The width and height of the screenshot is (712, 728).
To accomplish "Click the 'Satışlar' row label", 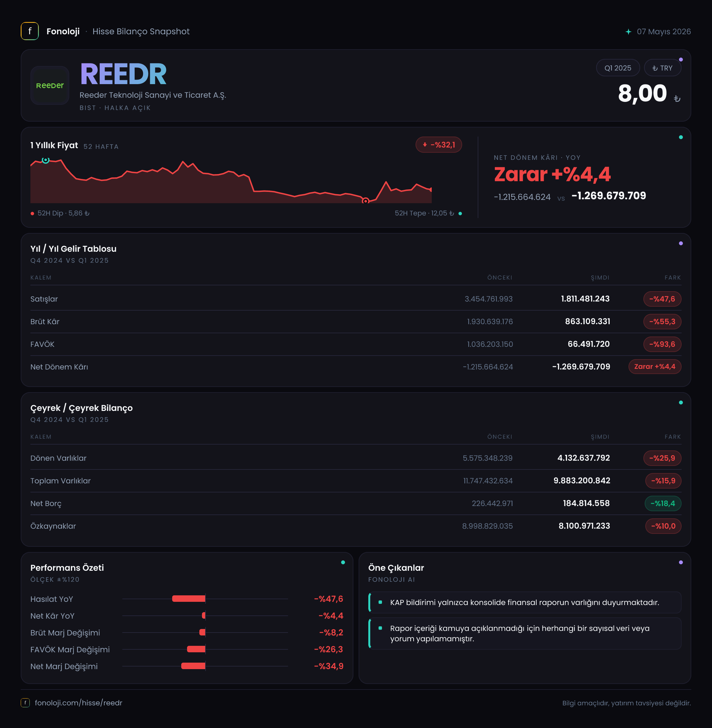I will pos(44,299).
